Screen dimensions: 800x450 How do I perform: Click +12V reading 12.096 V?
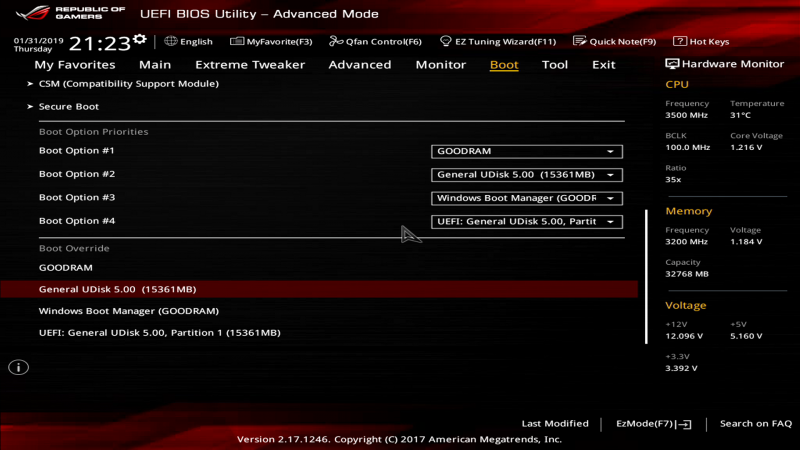pos(684,336)
